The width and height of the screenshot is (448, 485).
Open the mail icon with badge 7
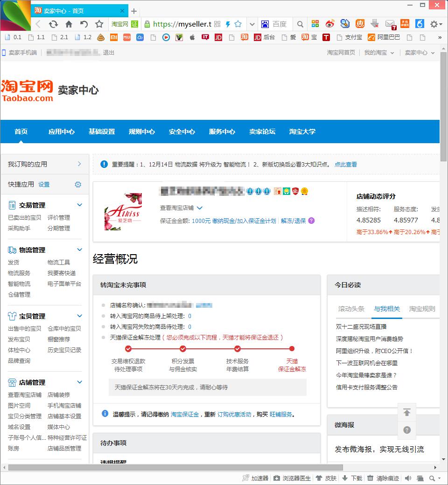(x=390, y=24)
